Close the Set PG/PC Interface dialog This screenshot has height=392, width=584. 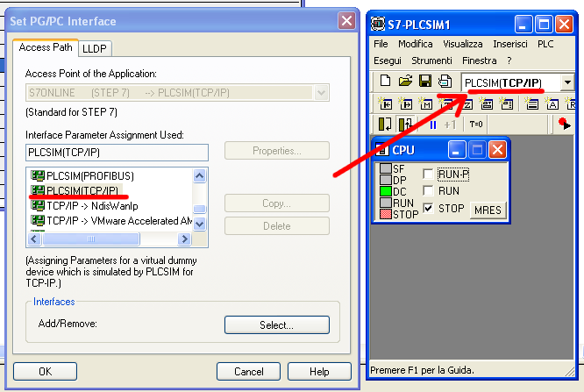(346, 20)
